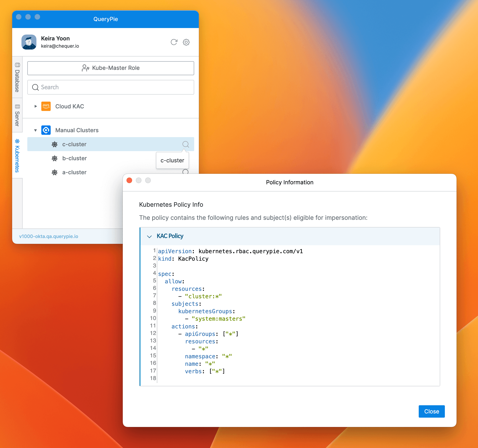Image resolution: width=478 pixels, height=448 pixels.
Task: Select the Kubernetes side tab
Action: [x=17, y=155]
